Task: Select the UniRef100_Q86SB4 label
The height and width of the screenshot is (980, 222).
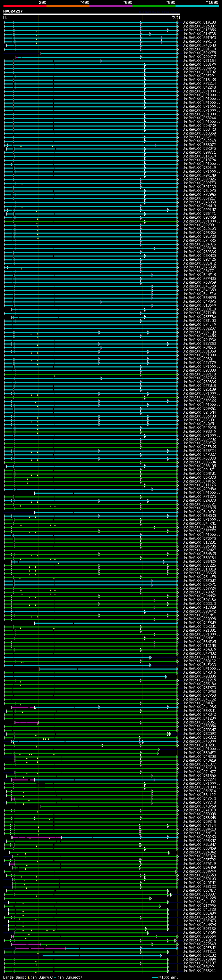Action: point(199,462)
